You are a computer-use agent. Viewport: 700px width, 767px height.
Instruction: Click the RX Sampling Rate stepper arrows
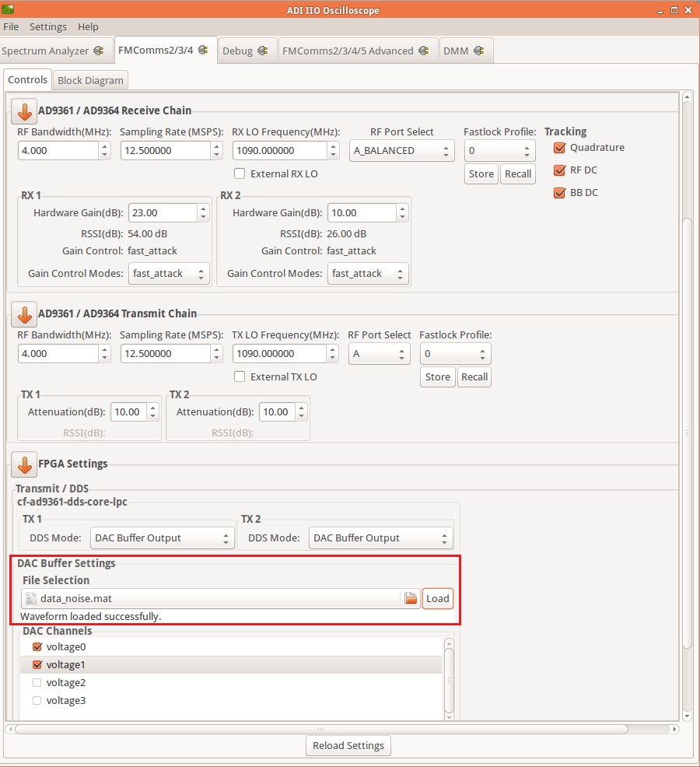(x=217, y=151)
